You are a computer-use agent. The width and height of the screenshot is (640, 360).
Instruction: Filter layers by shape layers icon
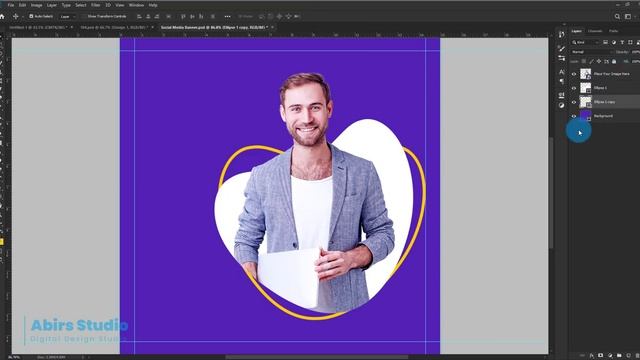(x=630, y=42)
